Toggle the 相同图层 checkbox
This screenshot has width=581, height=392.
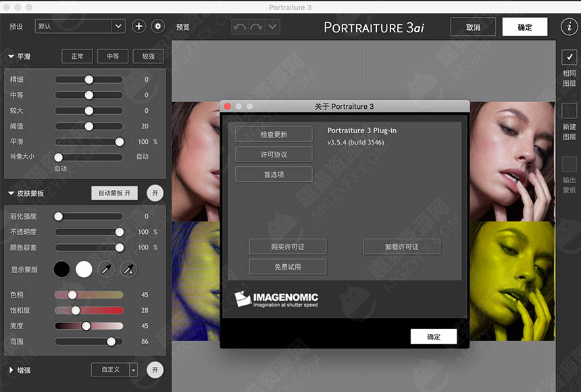(x=569, y=57)
